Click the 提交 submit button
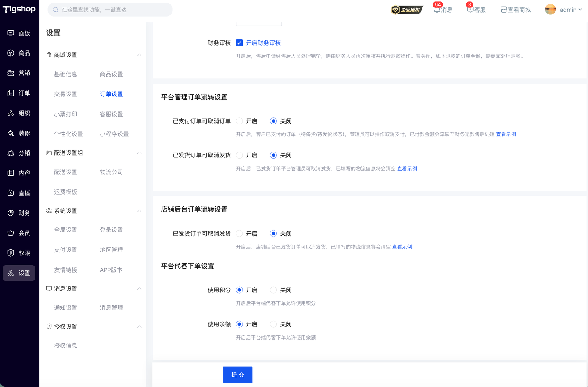The height and width of the screenshot is (387, 588). (237, 375)
